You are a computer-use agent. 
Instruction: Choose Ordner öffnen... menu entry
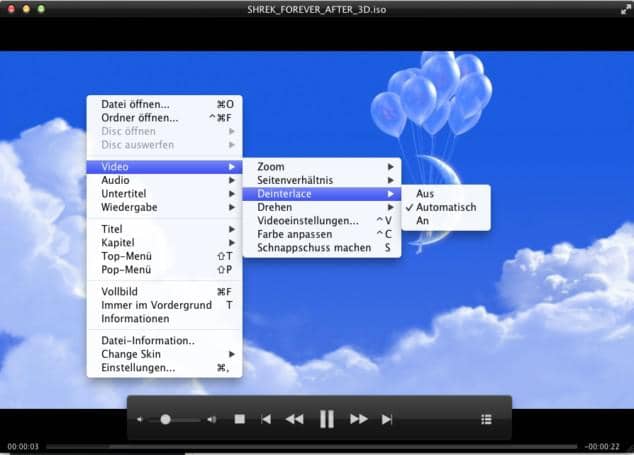(165, 118)
